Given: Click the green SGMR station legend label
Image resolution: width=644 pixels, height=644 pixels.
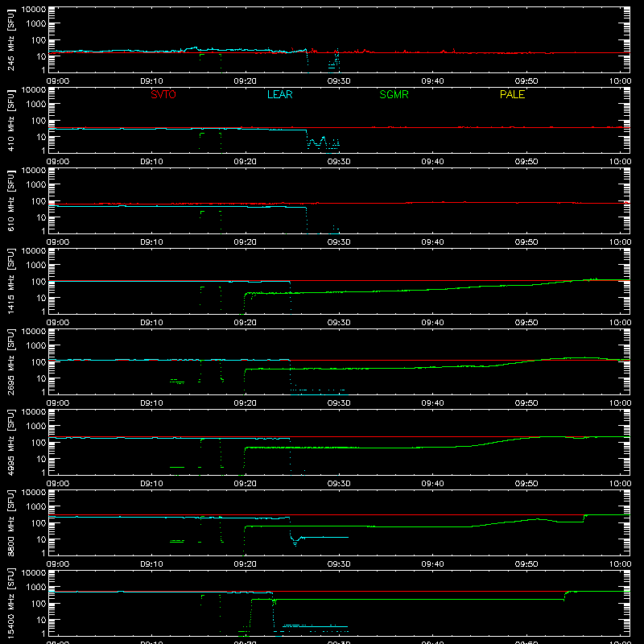Looking at the screenshot, I should [394, 94].
